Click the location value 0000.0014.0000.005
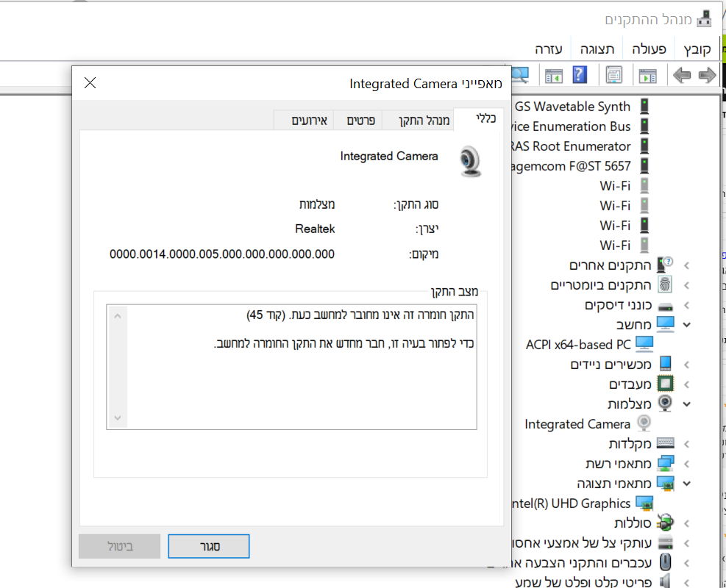Viewport: 726px width, 588px height. pos(222,254)
